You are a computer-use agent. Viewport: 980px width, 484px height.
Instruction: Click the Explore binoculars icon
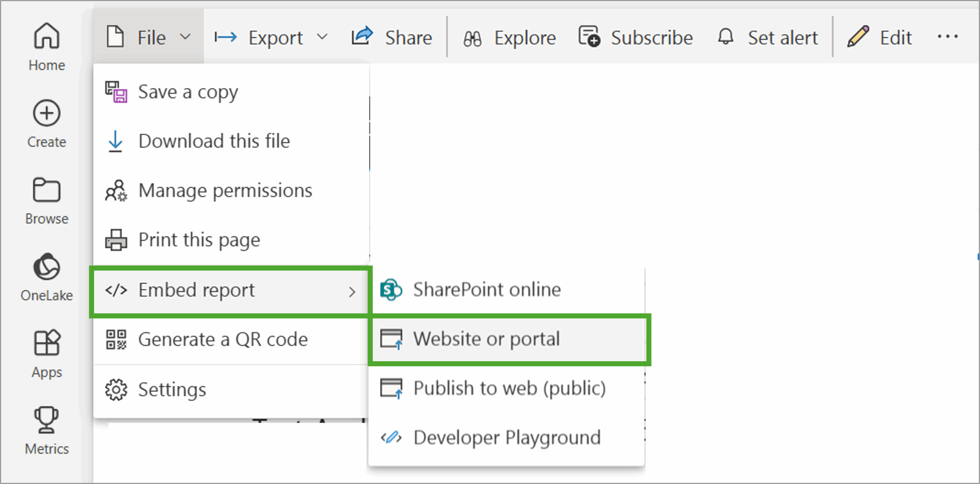[472, 38]
